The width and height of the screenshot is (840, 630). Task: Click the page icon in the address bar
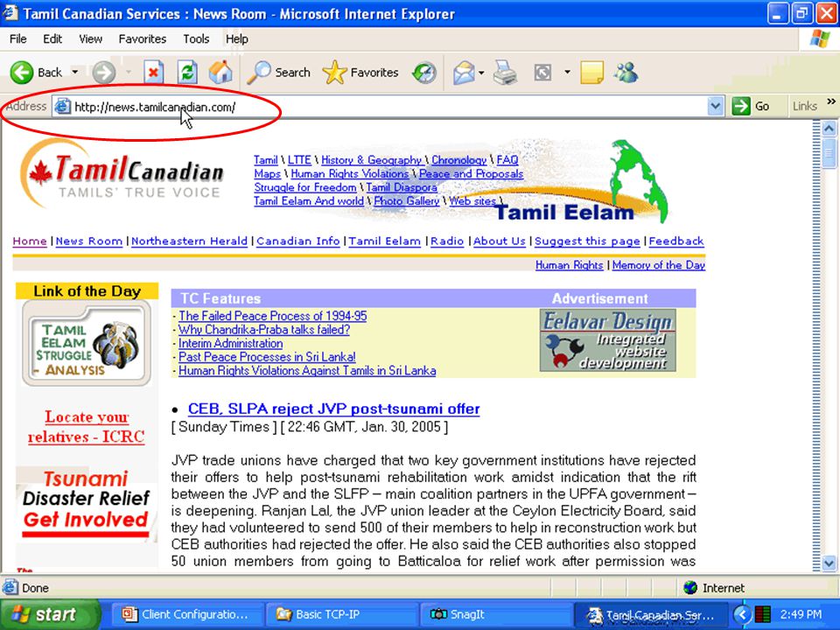coord(63,106)
